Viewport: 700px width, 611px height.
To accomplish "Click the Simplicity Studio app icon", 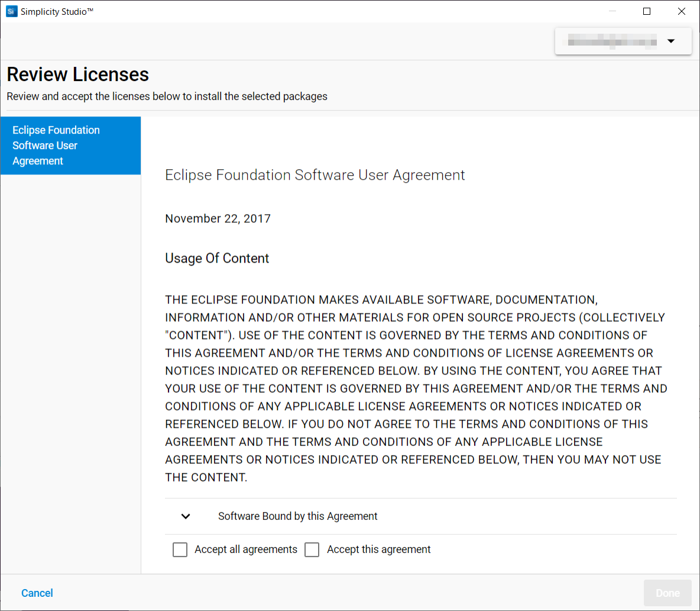I will pyautogui.click(x=12, y=11).
